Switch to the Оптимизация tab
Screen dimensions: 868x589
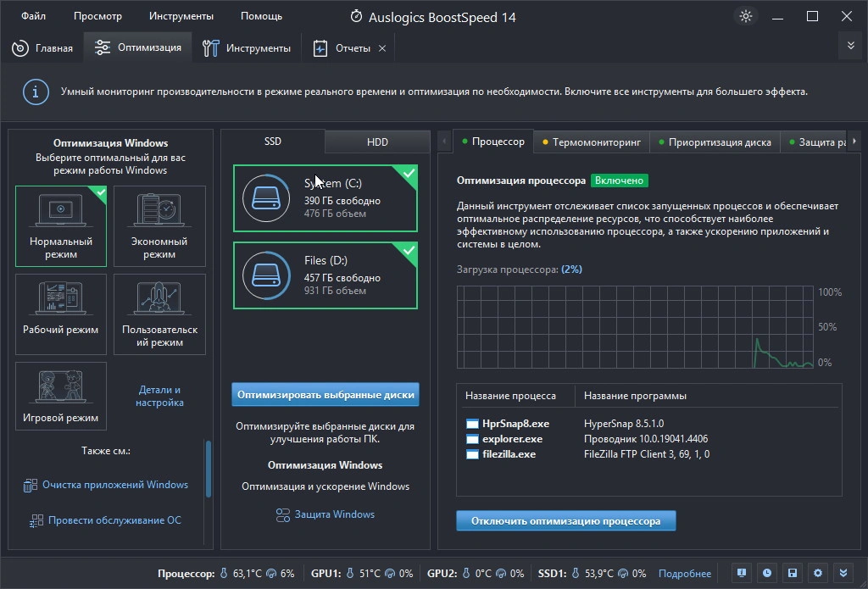[138, 47]
